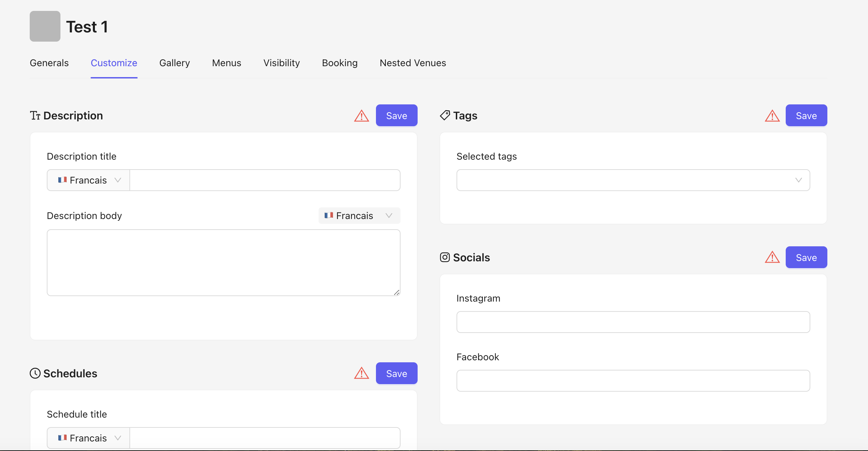
Task: Click the warning icon beside Description
Action: pos(361,116)
